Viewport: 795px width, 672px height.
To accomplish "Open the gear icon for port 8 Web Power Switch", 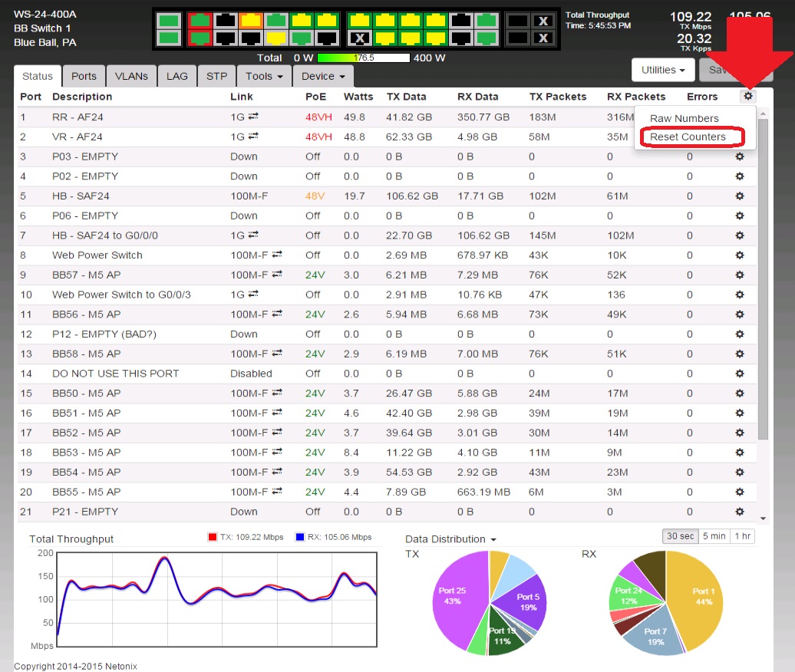I will click(x=740, y=255).
